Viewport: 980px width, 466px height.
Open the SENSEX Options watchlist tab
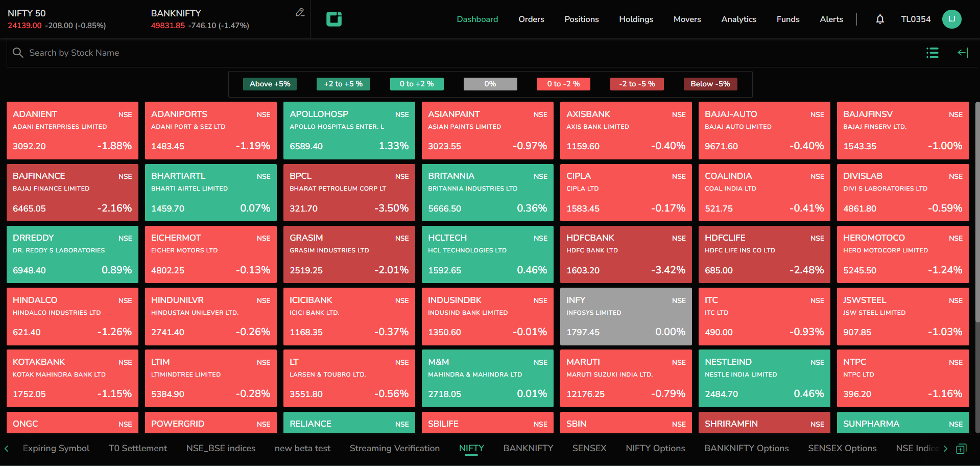pyautogui.click(x=842, y=448)
